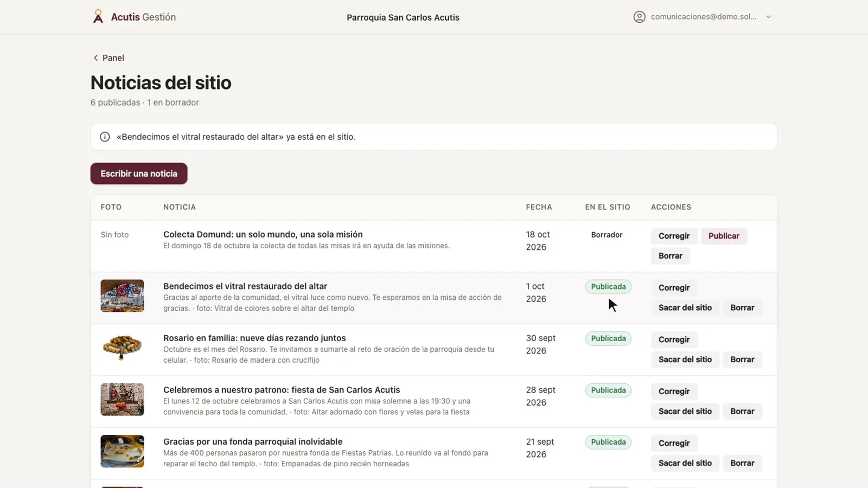
Task: Click Sin foto text in Colecta Domund row
Action: (114, 235)
